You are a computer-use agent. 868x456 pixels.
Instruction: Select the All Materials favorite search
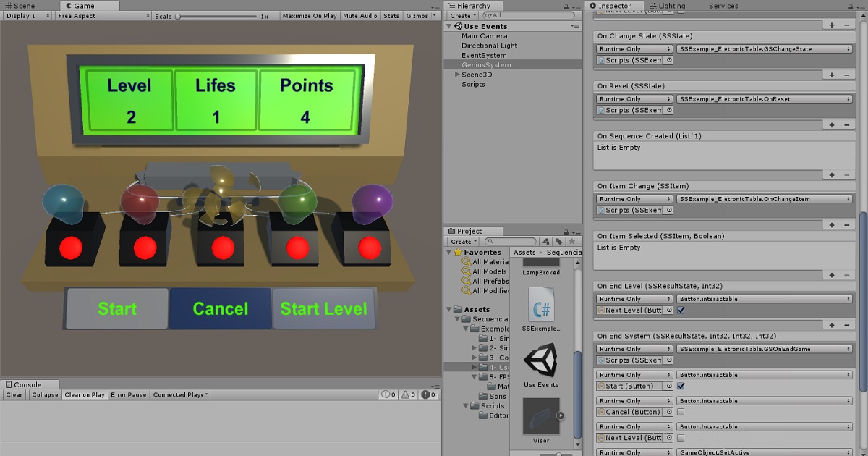485,262
